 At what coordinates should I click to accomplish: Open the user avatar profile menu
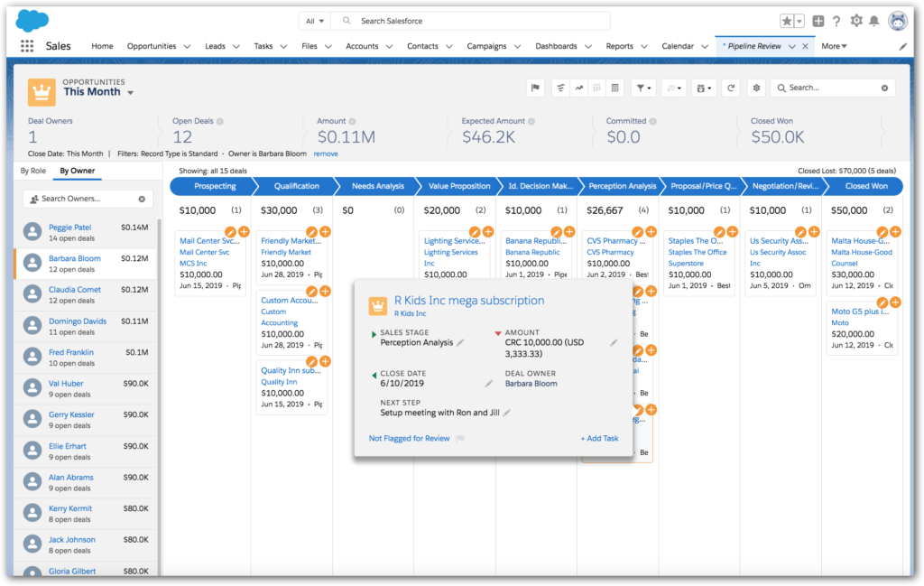tap(898, 22)
